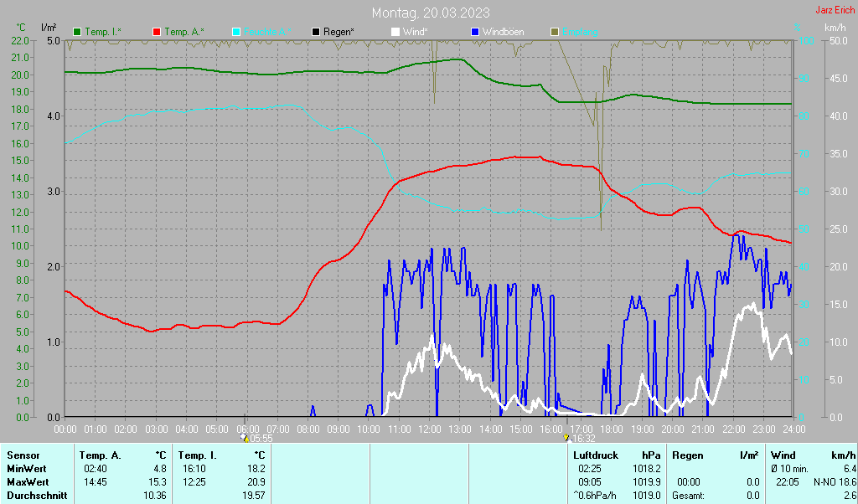Select the 'Wind*' legend label
Viewport: 858px width, 504px height.
(416, 33)
